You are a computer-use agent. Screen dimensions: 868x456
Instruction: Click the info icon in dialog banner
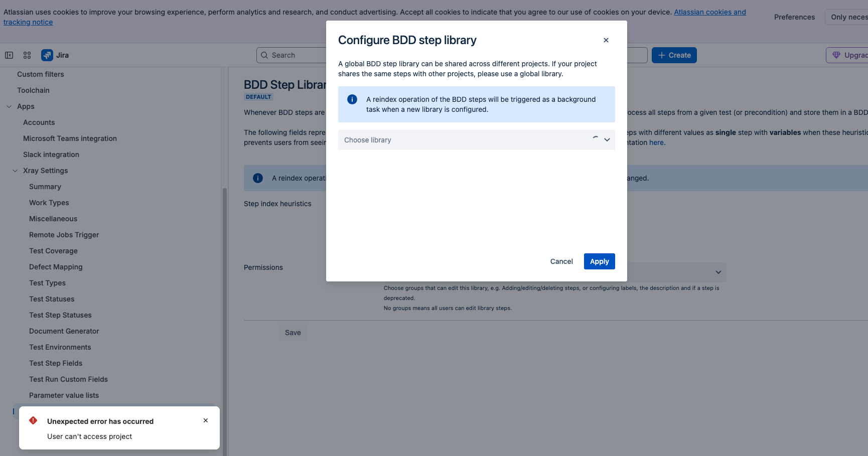click(x=352, y=99)
